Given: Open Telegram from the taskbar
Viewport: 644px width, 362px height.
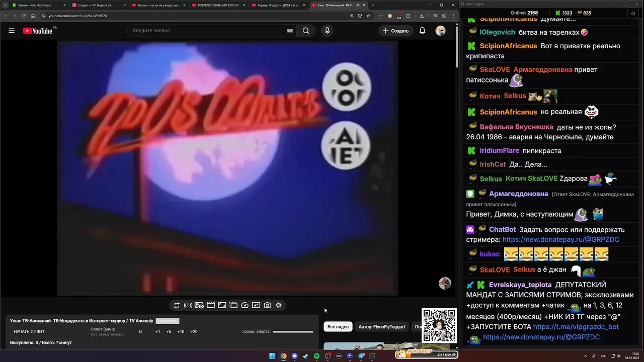Looking at the screenshot, I should tap(361, 356).
